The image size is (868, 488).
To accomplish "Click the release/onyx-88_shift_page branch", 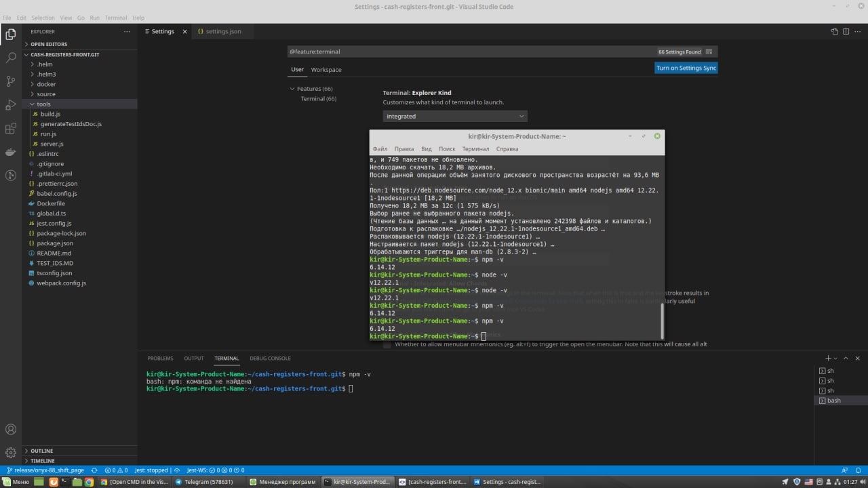I will 45,470.
